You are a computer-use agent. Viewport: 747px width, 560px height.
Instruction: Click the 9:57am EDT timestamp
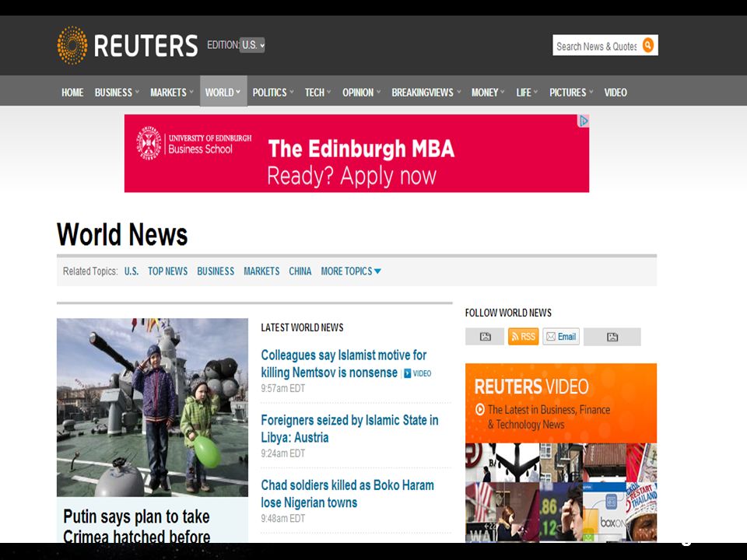click(x=283, y=389)
